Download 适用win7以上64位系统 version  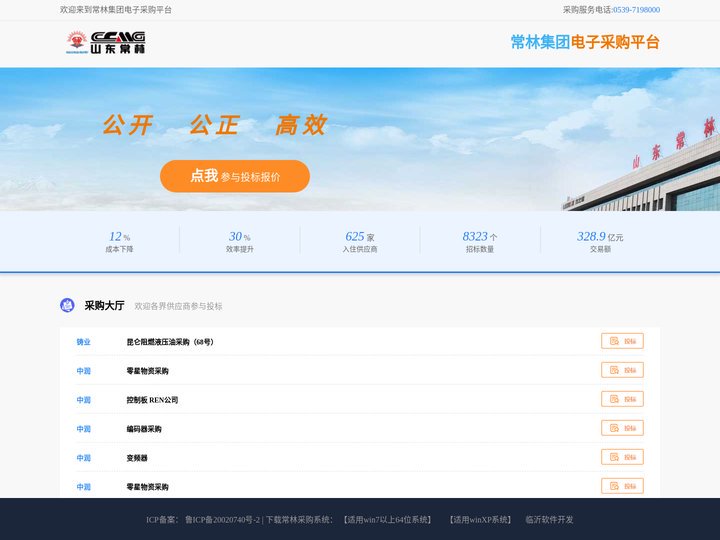388,519
